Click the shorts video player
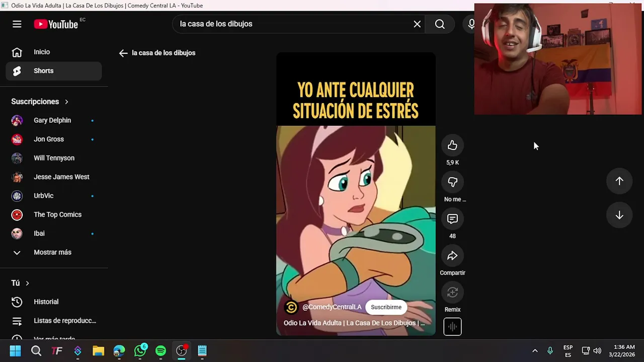 (356, 194)
